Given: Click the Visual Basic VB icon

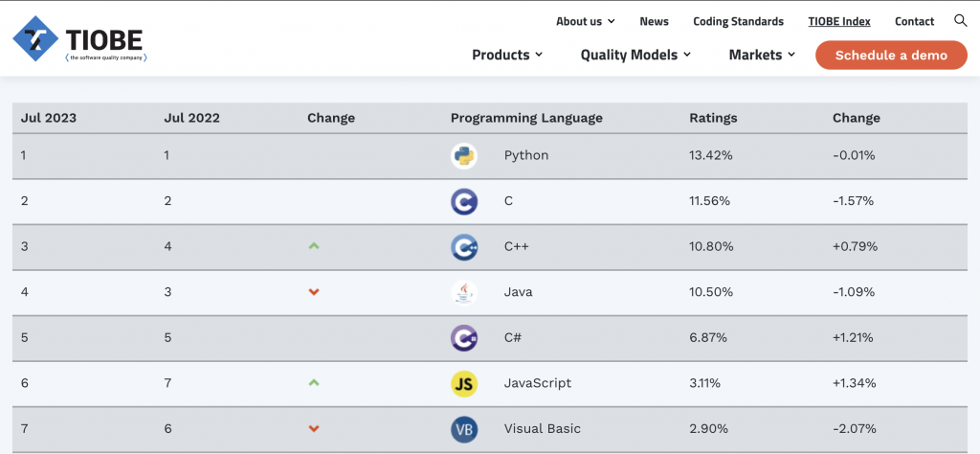Looking at the screenshot, I should 464,429.
